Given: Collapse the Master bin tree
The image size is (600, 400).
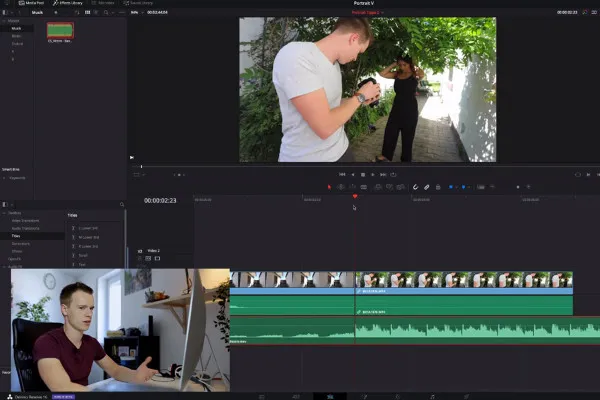Looking at the screenshot, I should point(4,21).
